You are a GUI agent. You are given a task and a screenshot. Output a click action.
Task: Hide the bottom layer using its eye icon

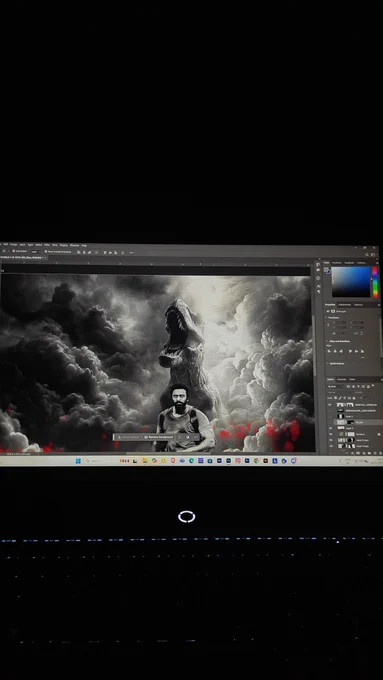pos(331,446)
